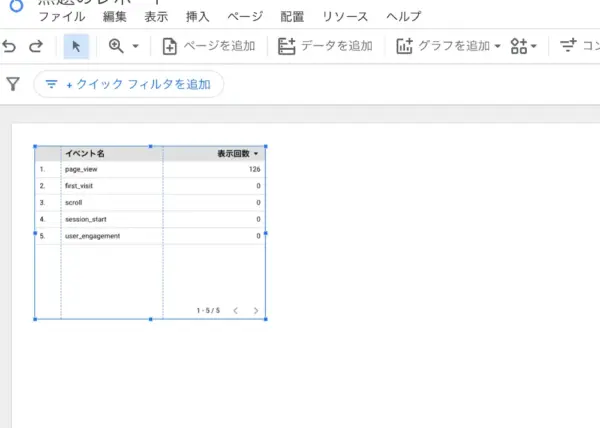The width and height of the screenshot is (600, 428).
Task: Click データを追加 to add data
Action: pos(325,46)
